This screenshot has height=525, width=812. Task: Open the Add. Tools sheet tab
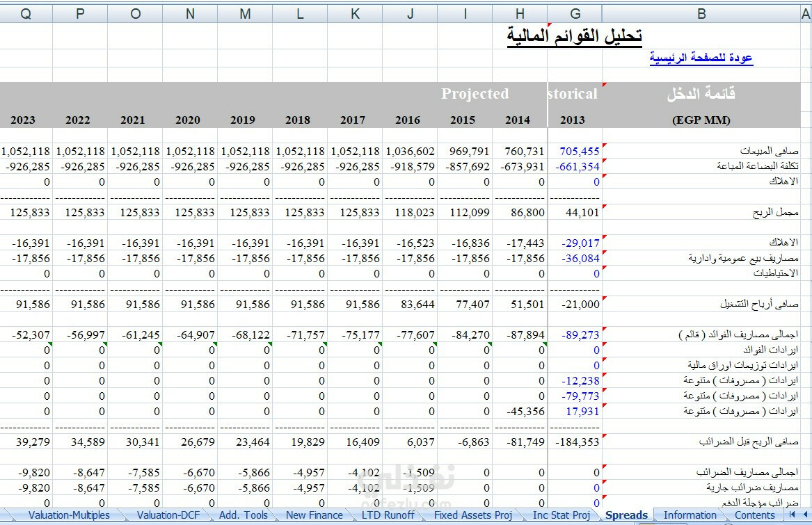coord(243,515)
